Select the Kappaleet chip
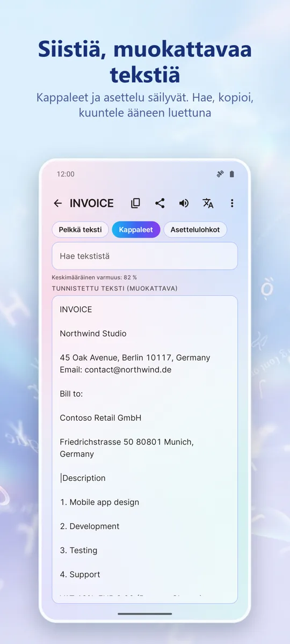Viewport: 290px width, 644px height. pyautogui.click(x=136, y=230)
